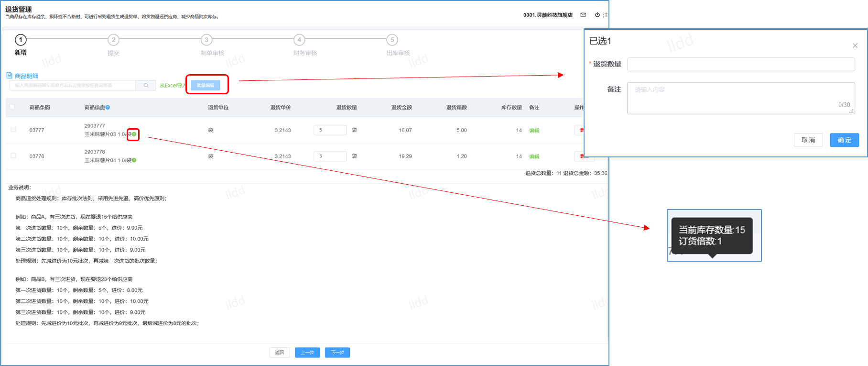The height and width of the screenshot is (366, 868).
Task: Click the 退货金额 column header
Action: [401, 108]
